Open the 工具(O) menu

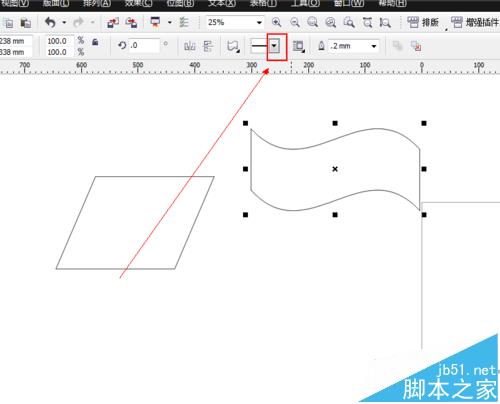coord(305,3)
